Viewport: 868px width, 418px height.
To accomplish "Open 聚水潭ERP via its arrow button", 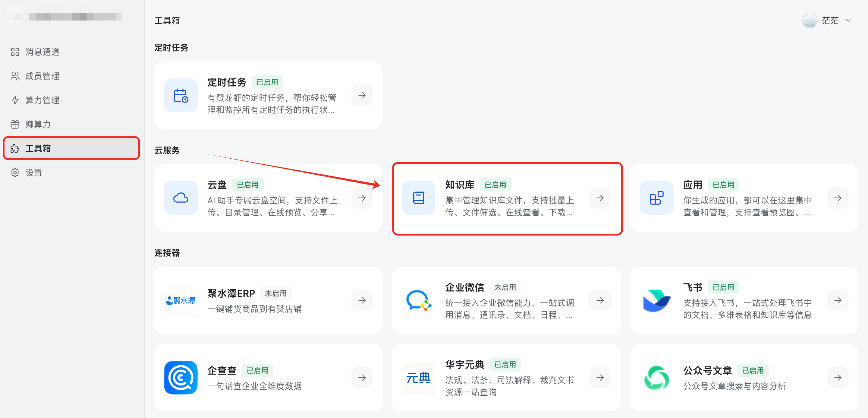I will pos(362,300).
